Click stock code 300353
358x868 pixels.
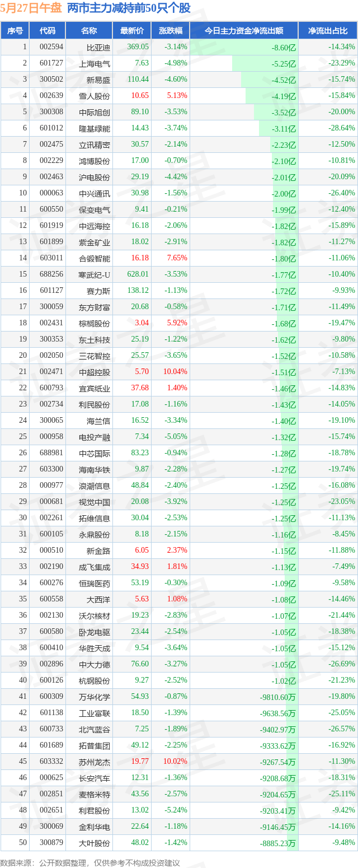click(51, 339)
